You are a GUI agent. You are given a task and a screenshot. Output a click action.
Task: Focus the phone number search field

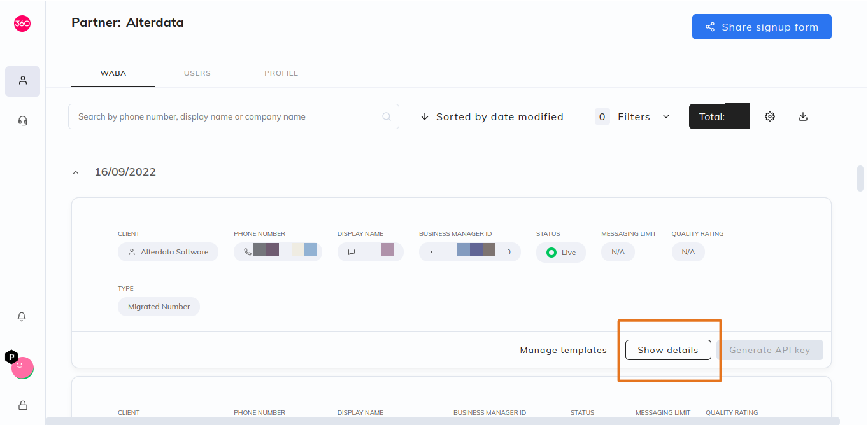(234, 116)
